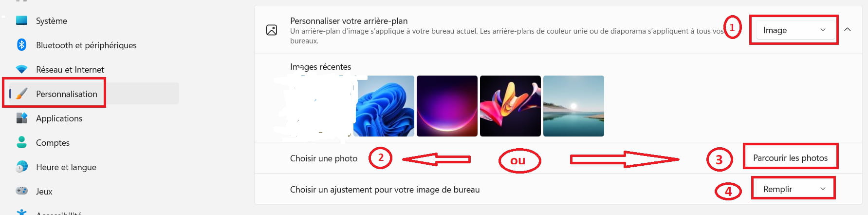Click the Applications grid icon
Screen dimensions: 868x215
coord(22,118)
